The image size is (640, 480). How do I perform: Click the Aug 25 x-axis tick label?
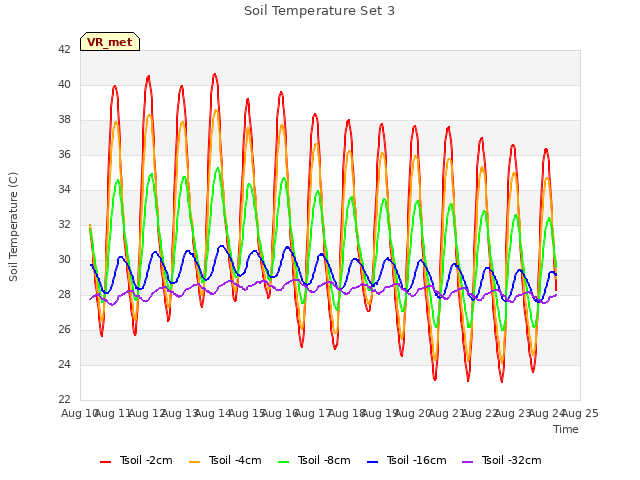pos(580,413)
